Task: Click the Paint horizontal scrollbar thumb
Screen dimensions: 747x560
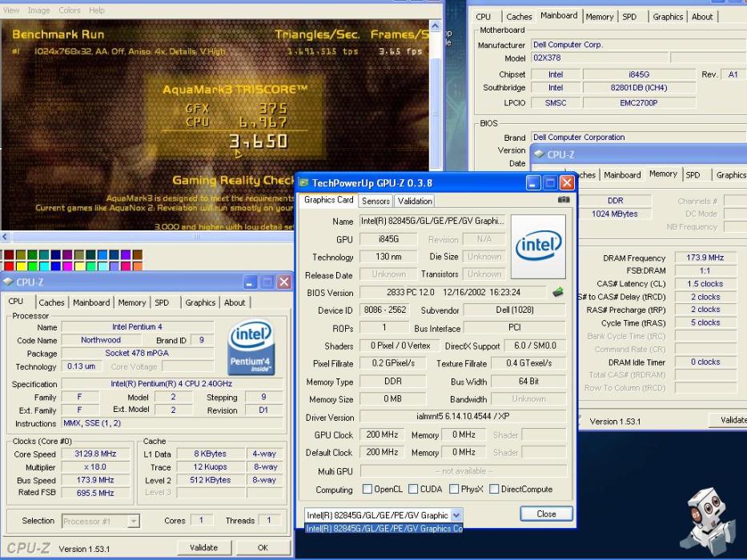Action: click(196, 236)
